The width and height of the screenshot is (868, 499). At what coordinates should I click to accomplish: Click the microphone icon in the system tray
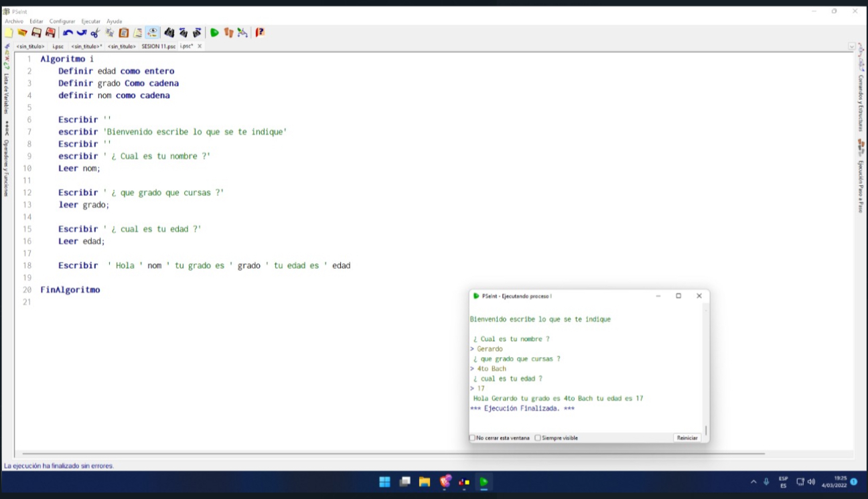766,482
